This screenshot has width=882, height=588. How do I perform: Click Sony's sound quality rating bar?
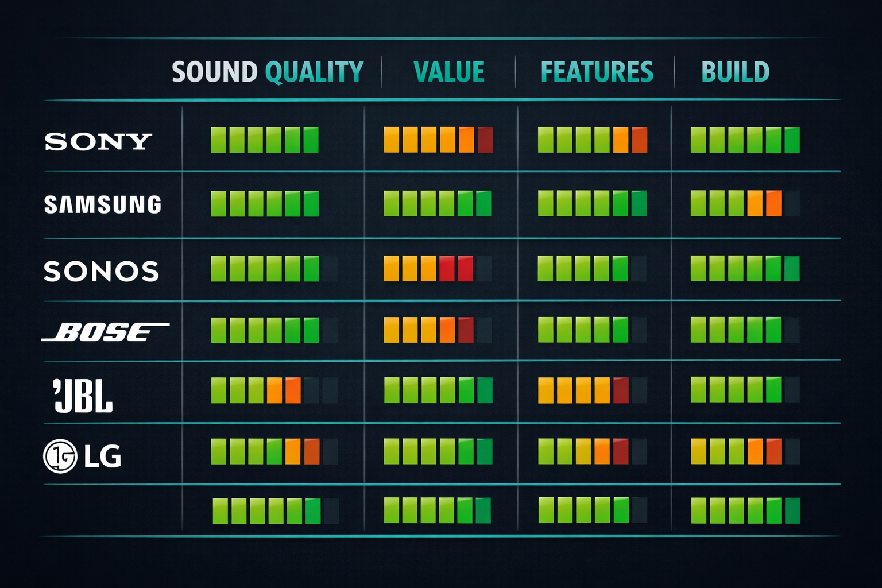tap(265, 140)
